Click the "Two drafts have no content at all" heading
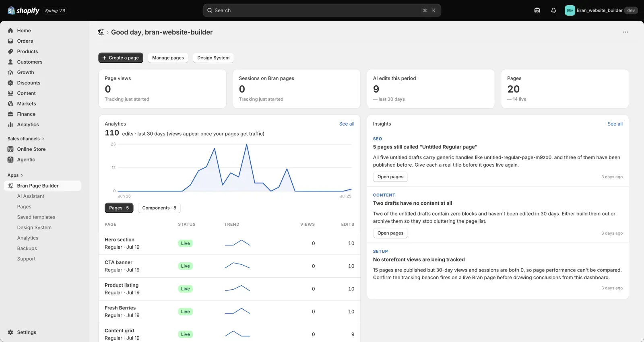644x342 pixels. pyautogui.click(x=413, y=204)
